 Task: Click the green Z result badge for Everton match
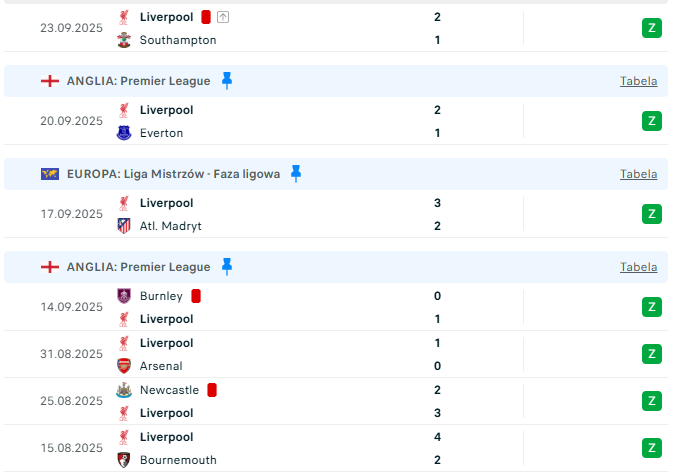tap(652, 121)
